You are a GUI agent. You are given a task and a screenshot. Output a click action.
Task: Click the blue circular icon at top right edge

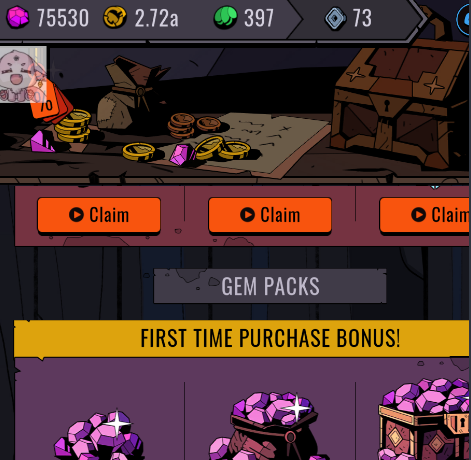[464, 20]
